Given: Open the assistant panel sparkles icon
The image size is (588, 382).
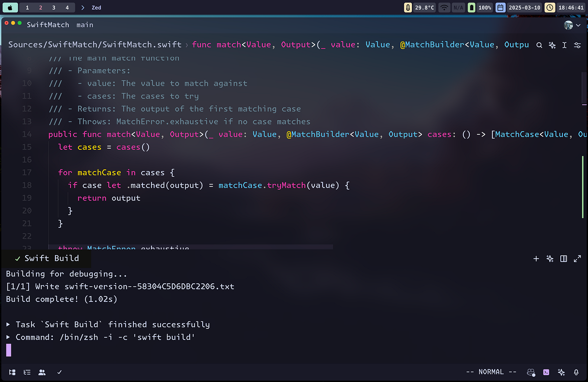Looking at the screenshot, I should click(x=561, y=372).
